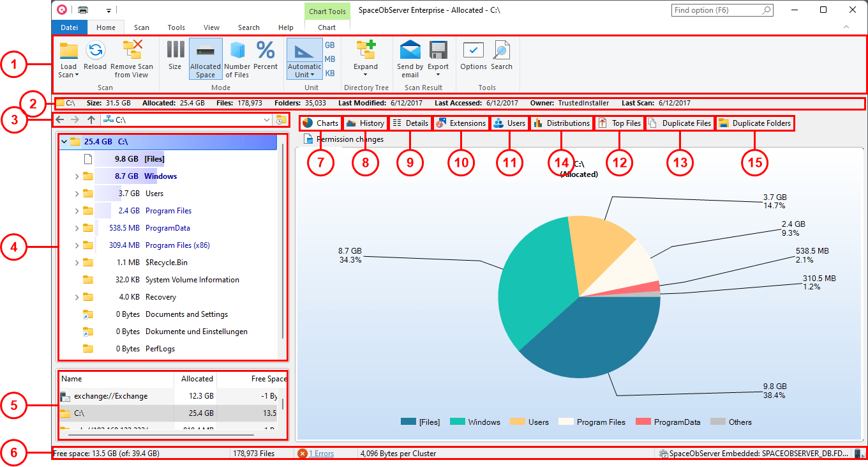The height and width of the screenshot is (467, 868).
Task: Select the Size display mode
Action: click(x=175, y=58)
